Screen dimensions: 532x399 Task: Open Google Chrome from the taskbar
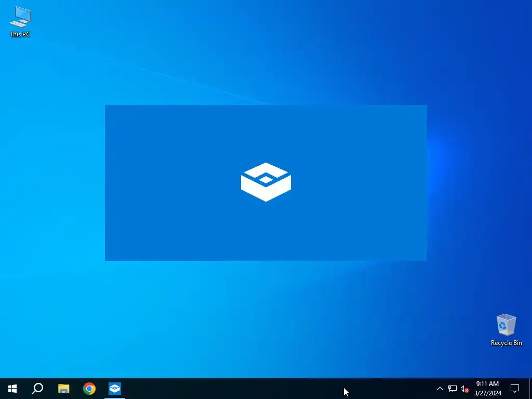89,389
